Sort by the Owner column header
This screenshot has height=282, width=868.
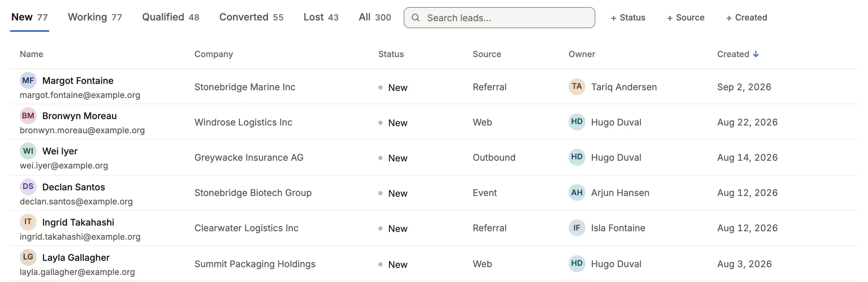582,54
